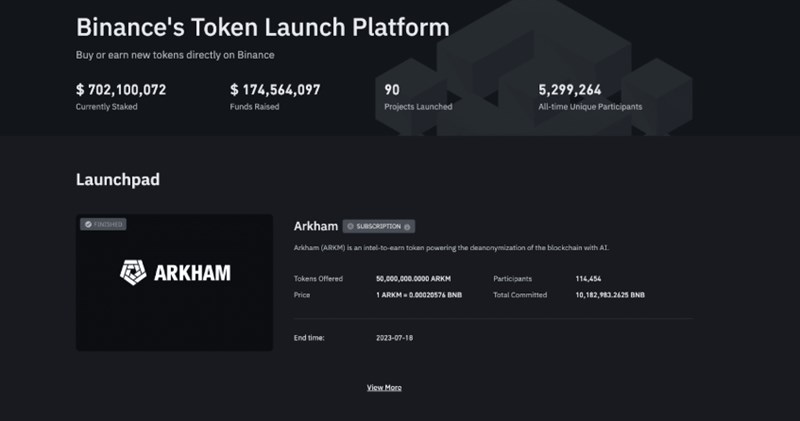Click the Launchpad section heading

(x=118, y=180)
